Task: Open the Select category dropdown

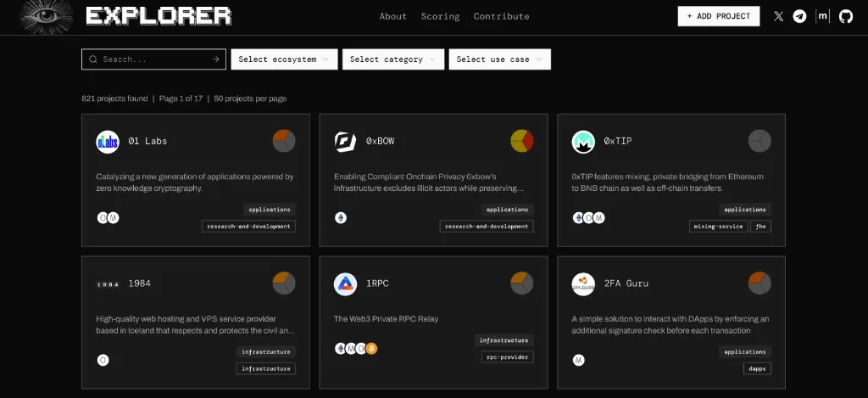Action: (393, 59)
